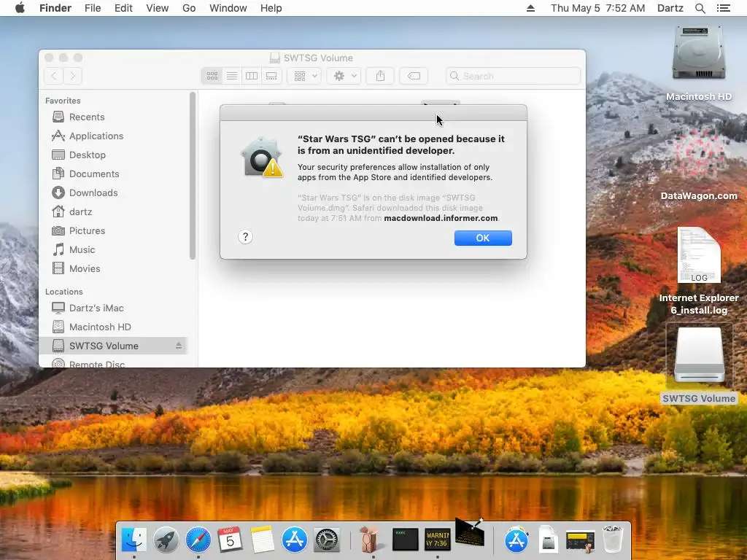This screenshot has width=747, height=560.
Task: Switch Finder to icon view
Action: [212, 76]
